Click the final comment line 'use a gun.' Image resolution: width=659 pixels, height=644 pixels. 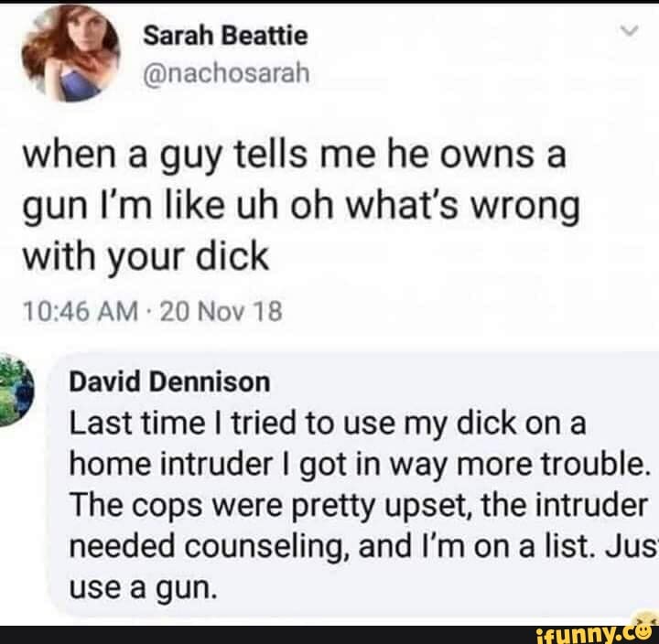(144, 588)
